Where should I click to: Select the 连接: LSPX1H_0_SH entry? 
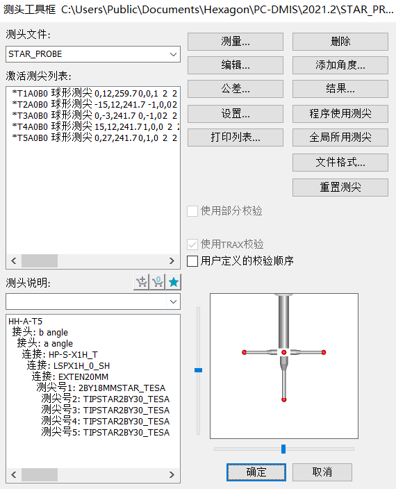click(68, 366)
